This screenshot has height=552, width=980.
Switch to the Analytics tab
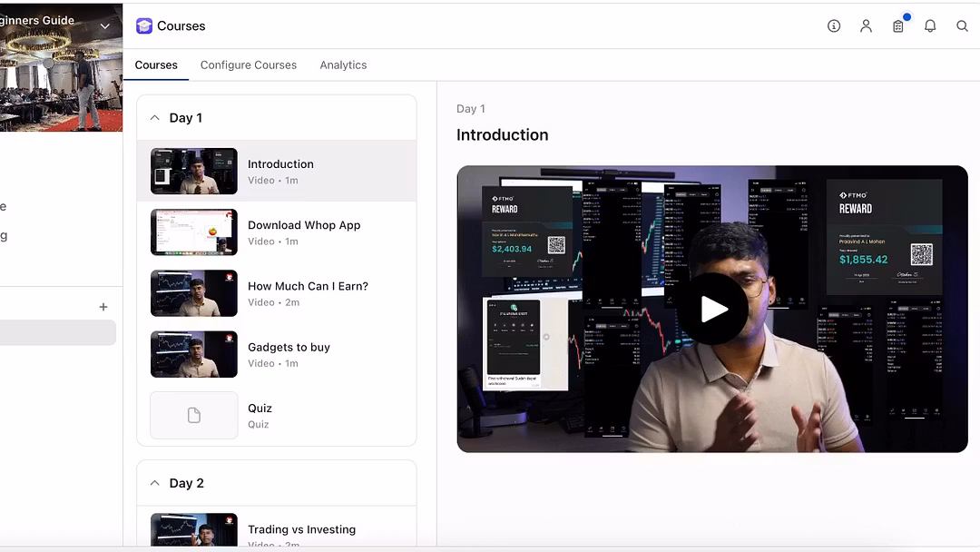click(x=343, y=65)
